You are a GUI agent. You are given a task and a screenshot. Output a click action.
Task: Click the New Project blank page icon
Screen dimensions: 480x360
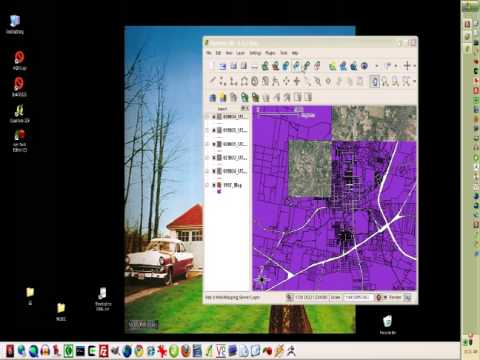pyautogui.click(x=211, y=66)
